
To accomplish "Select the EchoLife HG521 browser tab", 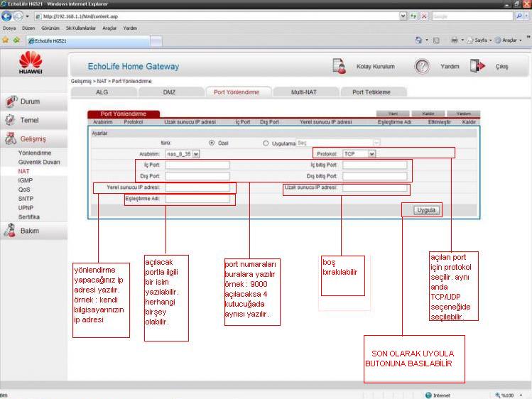I will (88, 40).
